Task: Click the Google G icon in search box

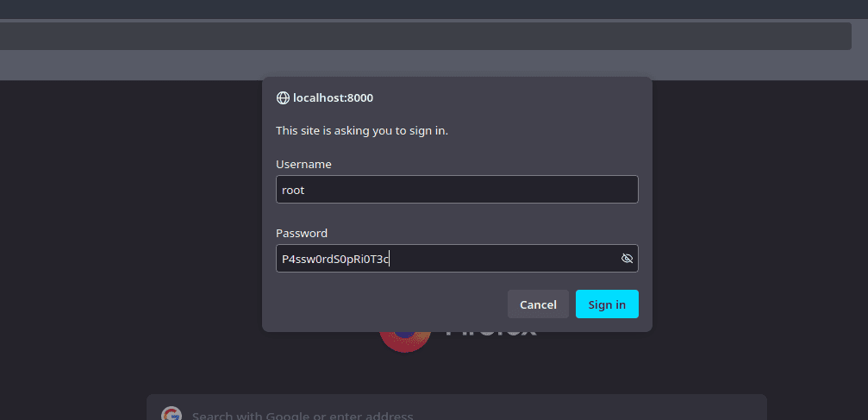Action: tap(172, 415)
